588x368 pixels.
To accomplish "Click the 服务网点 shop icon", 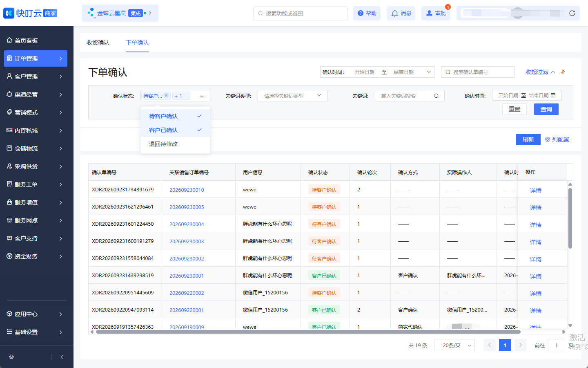I will pyautogui.click(x=9, y=220).
